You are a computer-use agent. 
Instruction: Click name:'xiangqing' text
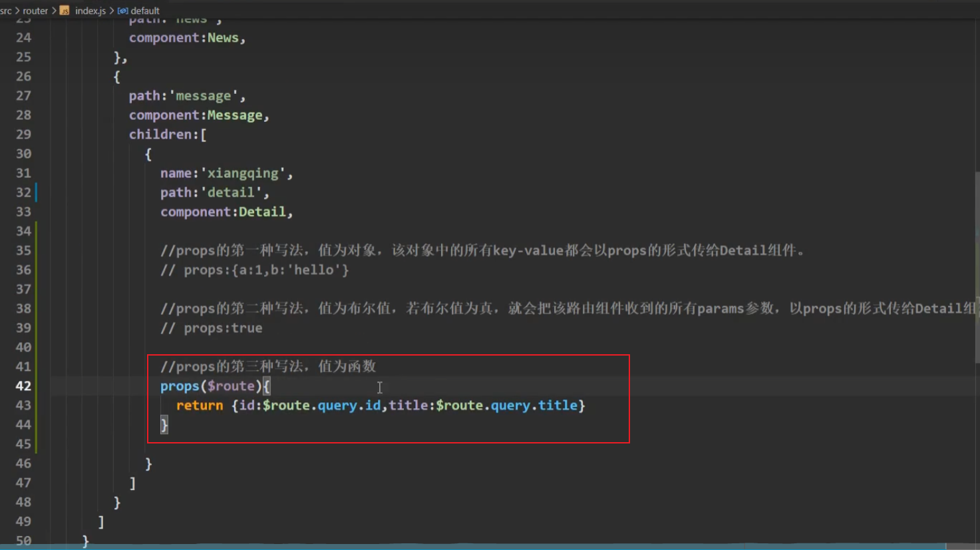[x=226, y=173]
